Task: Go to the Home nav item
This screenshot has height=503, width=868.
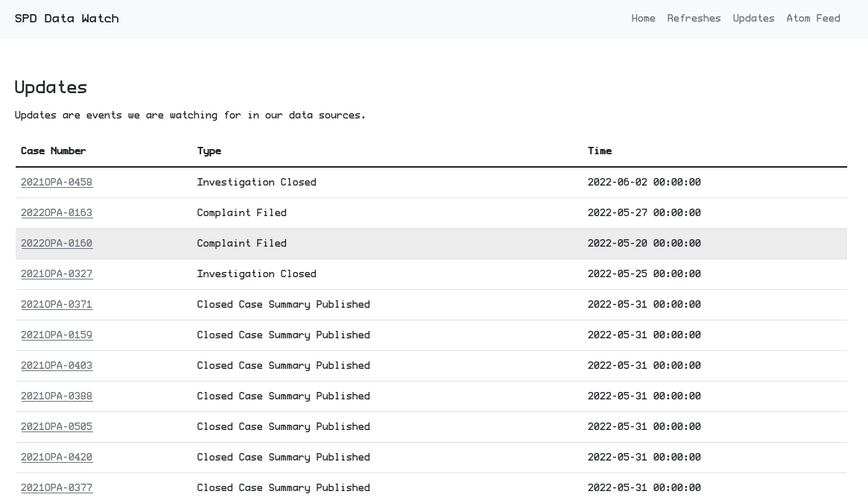Action: coord(643,19)
